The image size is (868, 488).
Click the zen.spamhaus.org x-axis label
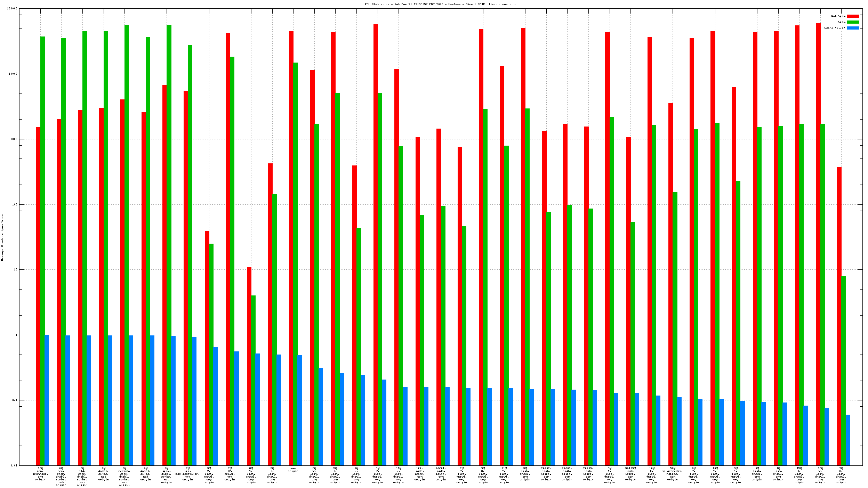[40, 474]
